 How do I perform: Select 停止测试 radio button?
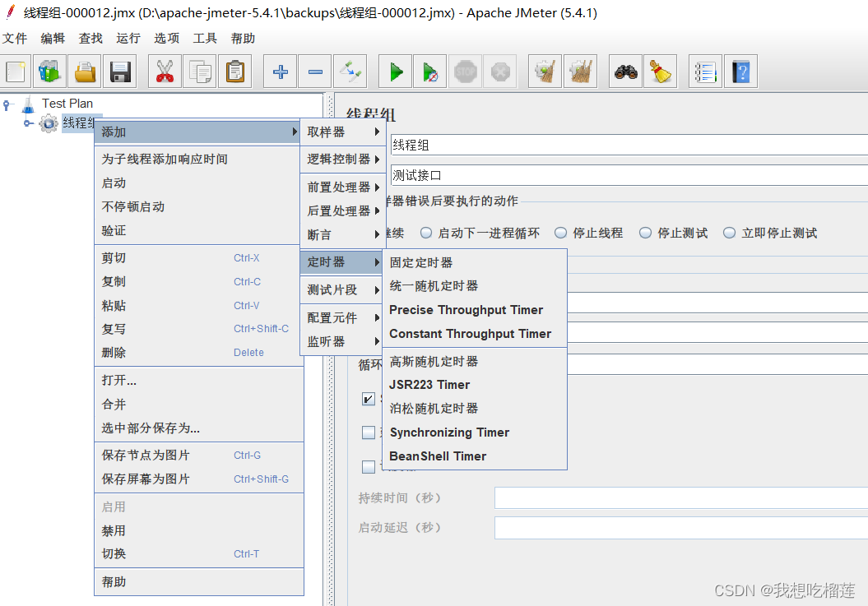(x=646, y=233)
